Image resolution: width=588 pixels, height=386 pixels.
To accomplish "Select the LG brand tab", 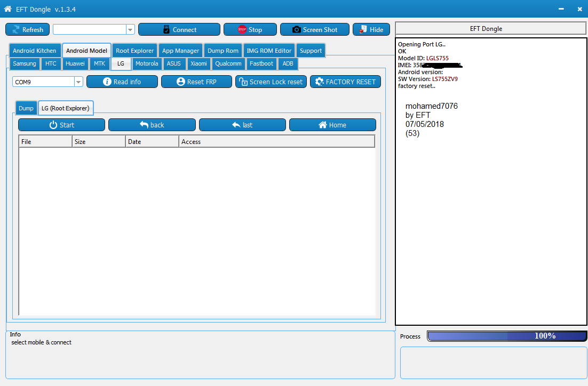I will click(x=121, y=63).
